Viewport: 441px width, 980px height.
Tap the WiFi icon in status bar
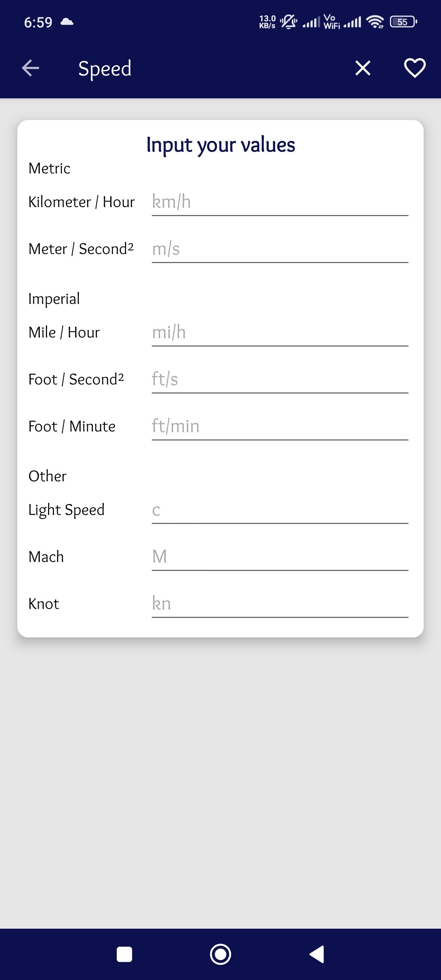[375, 22]
